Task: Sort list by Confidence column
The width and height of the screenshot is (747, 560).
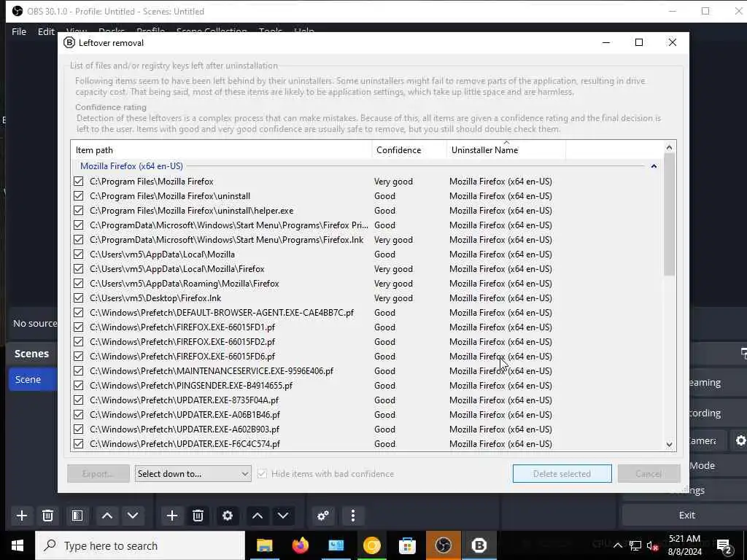Action: tap(409, 150)
